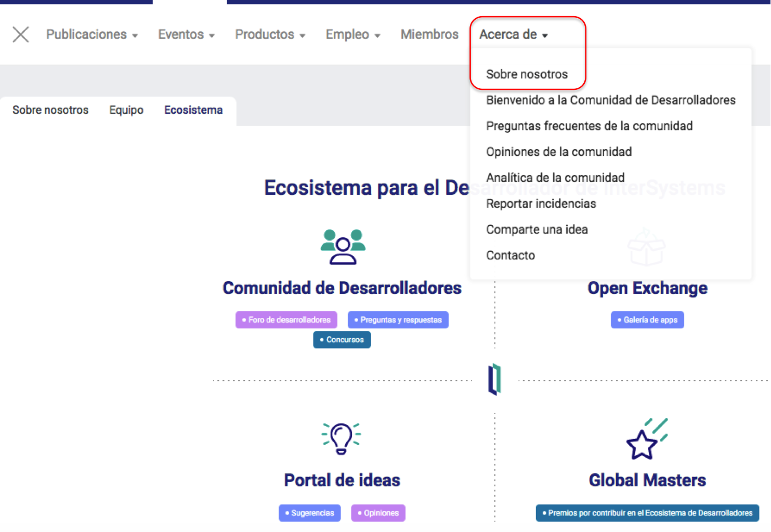Click the Concursos tag button
The image size is (771, 532).
click(342, 340)
